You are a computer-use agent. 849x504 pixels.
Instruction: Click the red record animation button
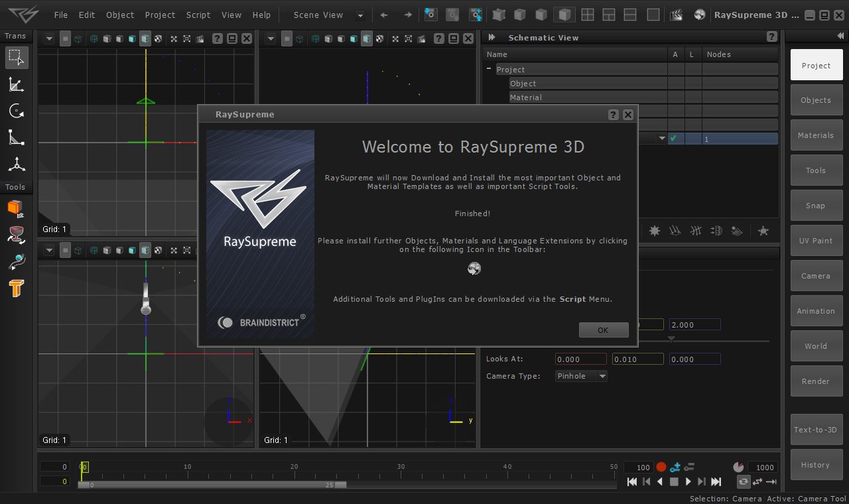tap(661, 467)
